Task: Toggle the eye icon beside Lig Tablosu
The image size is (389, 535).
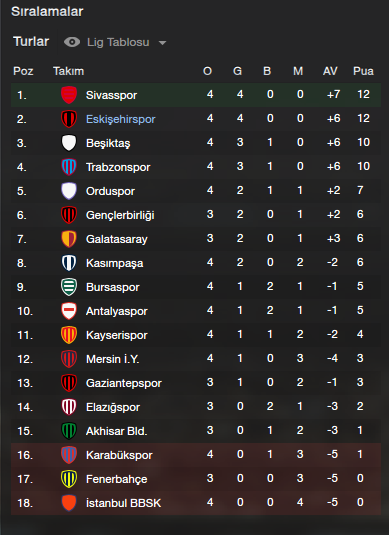Action: pos(72,42)
